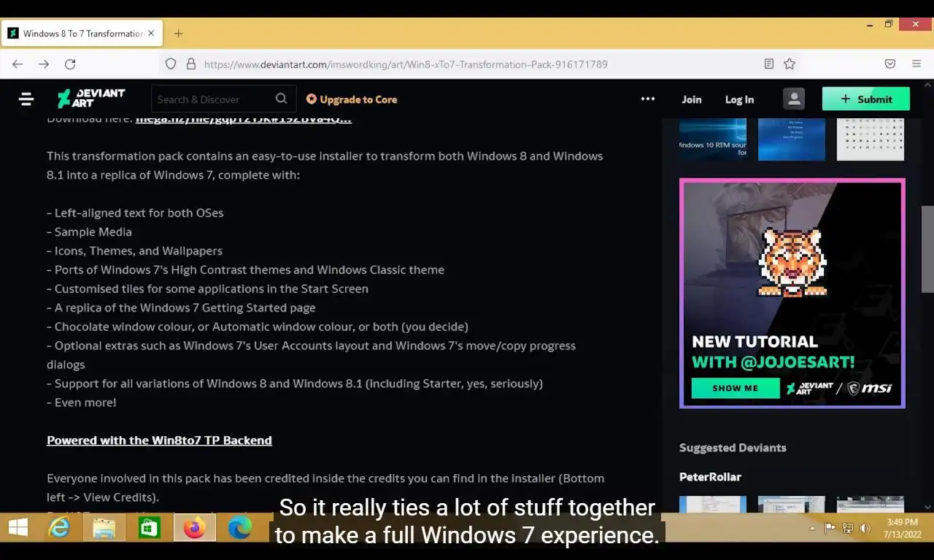Open network status tray icon
Viewport: 934px width, 560px height.
click(847, 529)
